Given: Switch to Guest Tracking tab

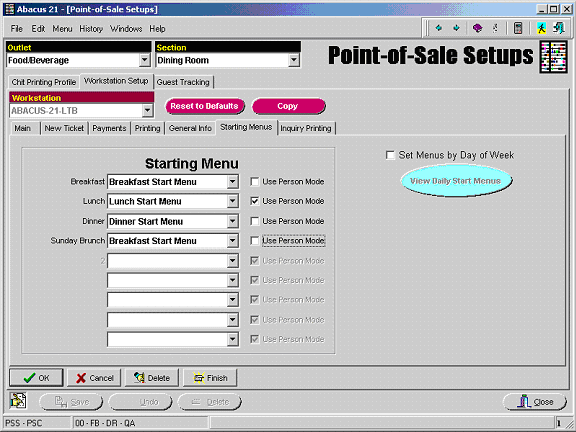Looking at the screenshot, I should click(x=183, y=82).
